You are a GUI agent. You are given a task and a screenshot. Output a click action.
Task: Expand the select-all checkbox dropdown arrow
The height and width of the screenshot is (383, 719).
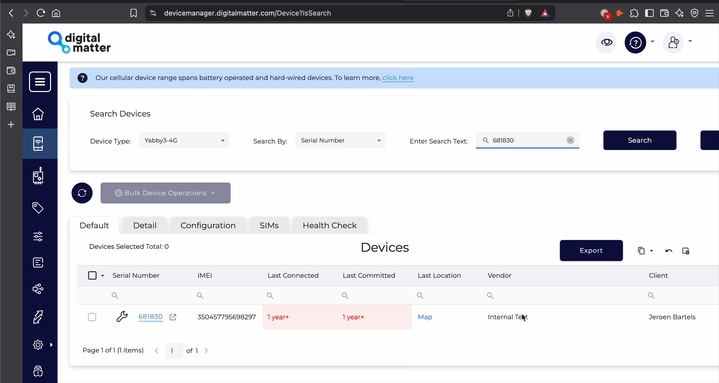click(102, 276)
